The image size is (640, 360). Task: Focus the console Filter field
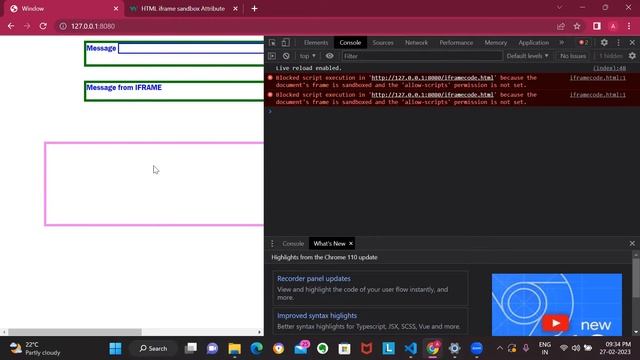coord(422,56)
